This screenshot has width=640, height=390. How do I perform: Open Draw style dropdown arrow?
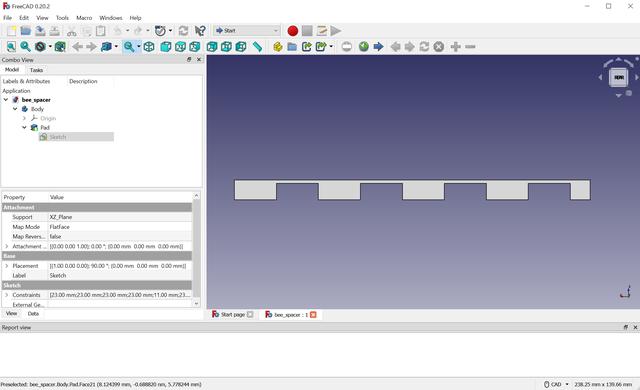(x=50, y=47)
